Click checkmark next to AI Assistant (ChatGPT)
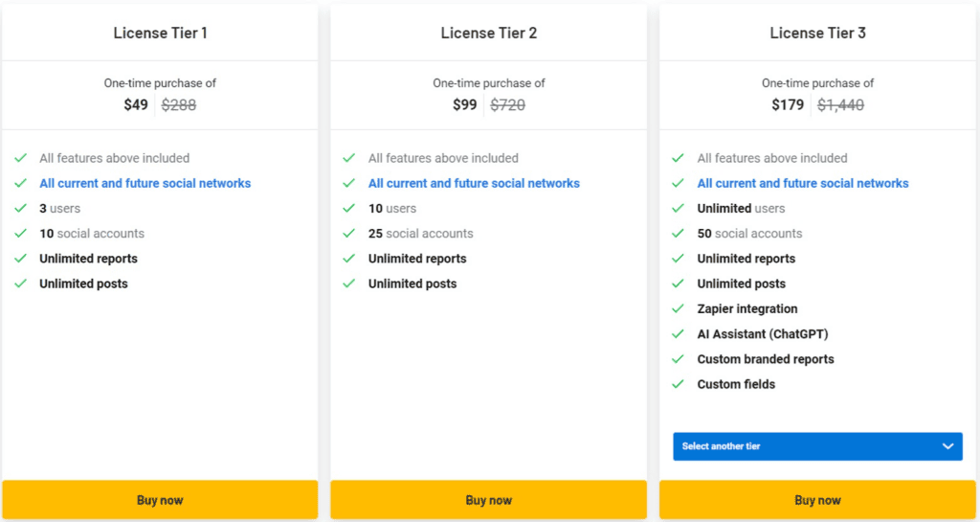Screen dimensions: 980x522 (x=678, y=334)
